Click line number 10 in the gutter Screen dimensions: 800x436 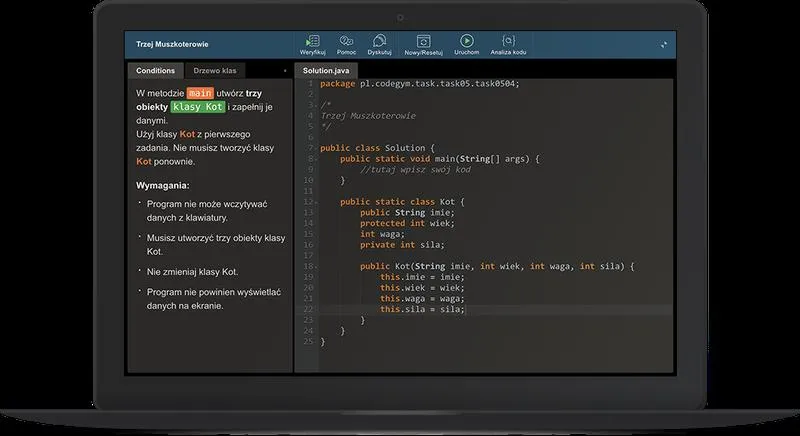click(x=308, y=181)
